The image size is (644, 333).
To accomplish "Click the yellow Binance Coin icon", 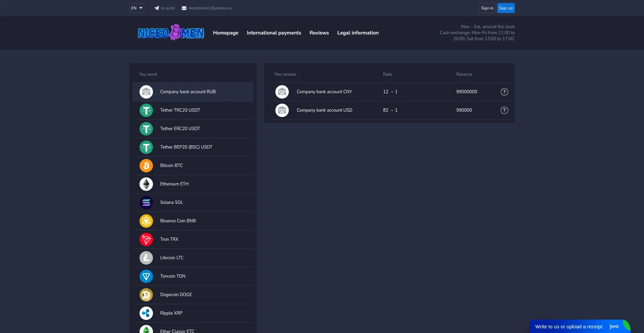I will 146,221.
